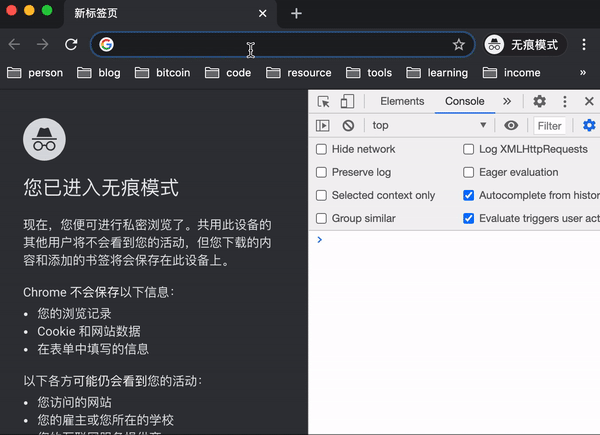Toggle the device toolbar in DevTools
Viewport: 600px width, 435px height.
347,101
